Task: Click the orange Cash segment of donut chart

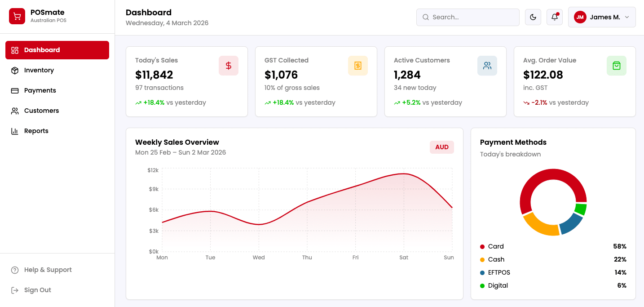Action: click(539, 226)
